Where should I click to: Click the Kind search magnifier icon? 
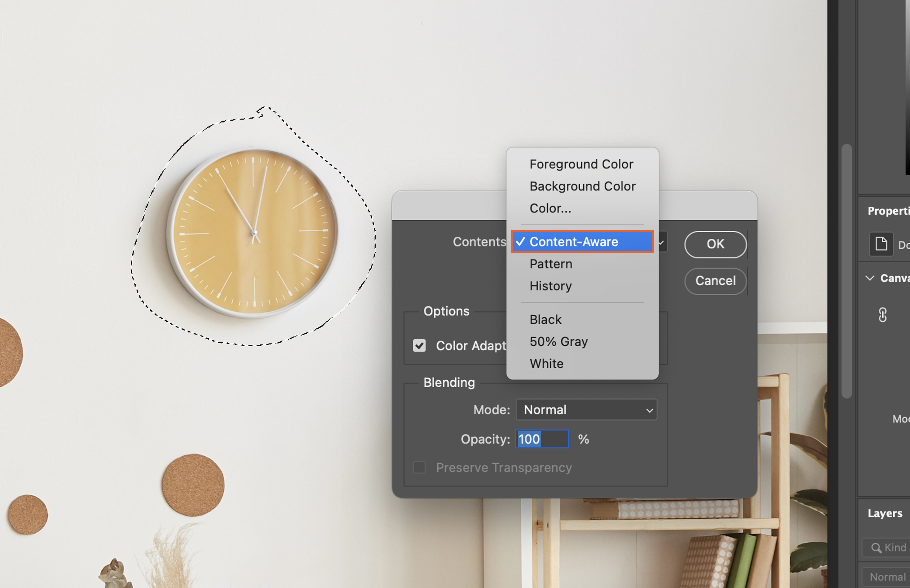[876, 548]
